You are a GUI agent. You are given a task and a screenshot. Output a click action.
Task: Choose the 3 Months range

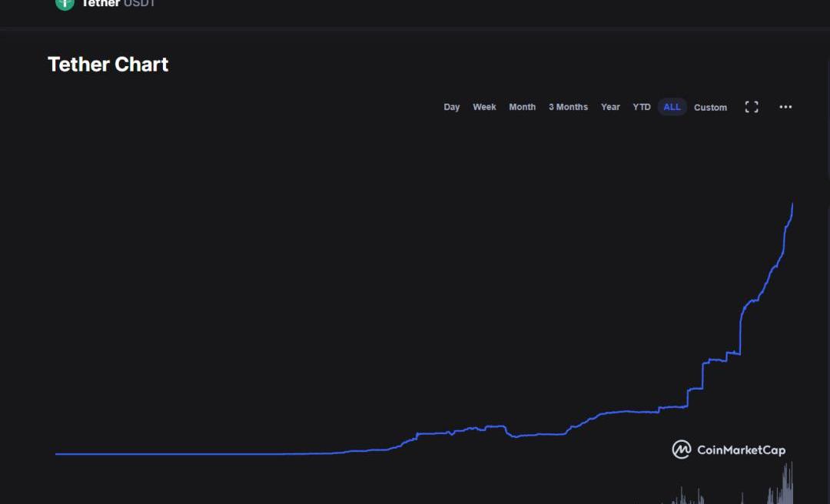[x=568, y=107]
